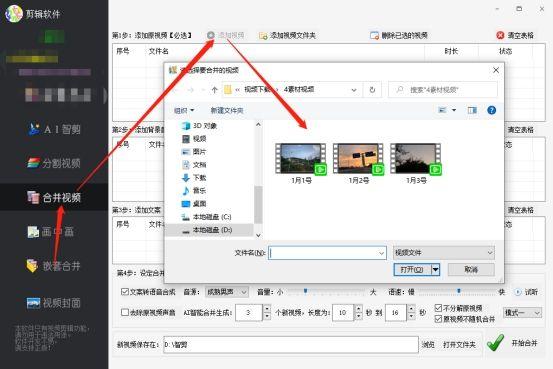Click the 添加视频 add icon
Viewport: 553px width, 369px height.
click(x=211, y=35)
